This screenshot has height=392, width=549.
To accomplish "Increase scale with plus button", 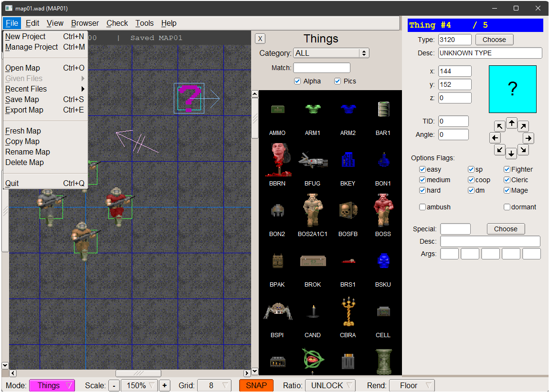I will [x=165, y=386].
